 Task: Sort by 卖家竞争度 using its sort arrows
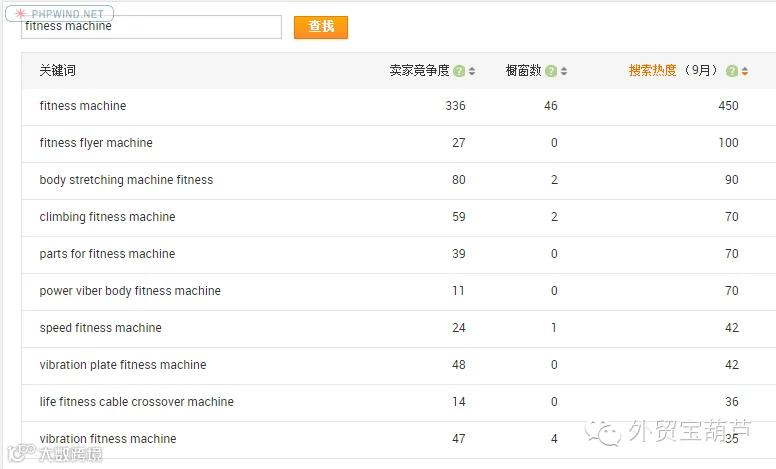[x=472, y=71]
